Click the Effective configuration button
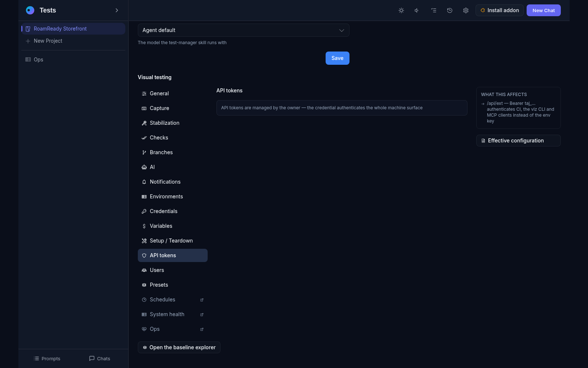This screenshot has width=588, height=368. [518, 141]
